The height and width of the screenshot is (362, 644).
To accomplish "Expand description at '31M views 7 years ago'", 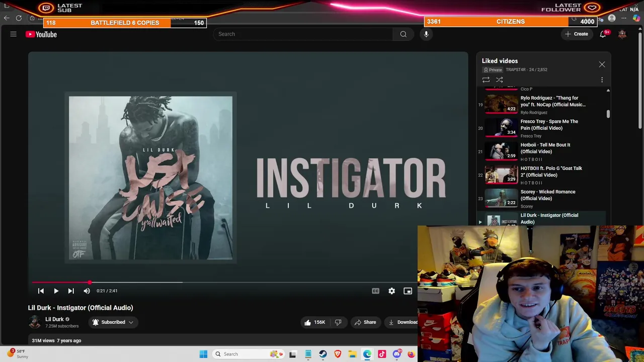I will (56, 341).
